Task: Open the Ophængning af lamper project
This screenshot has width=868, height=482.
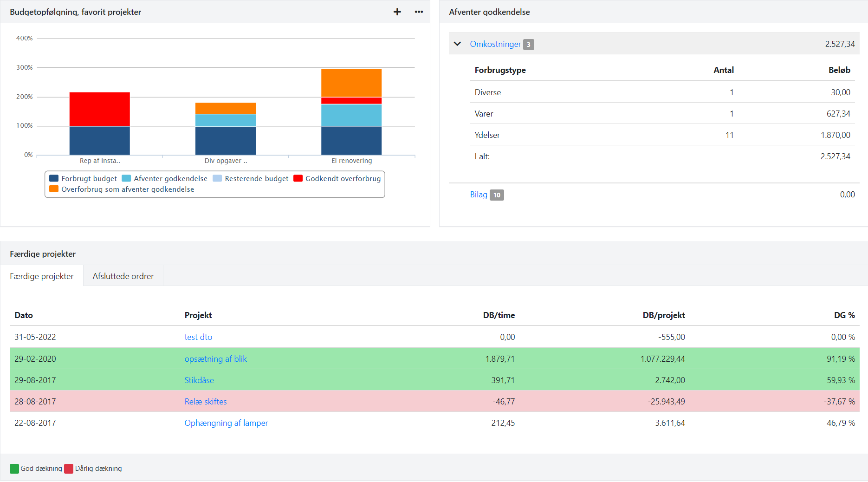Action: pos(226,423)
